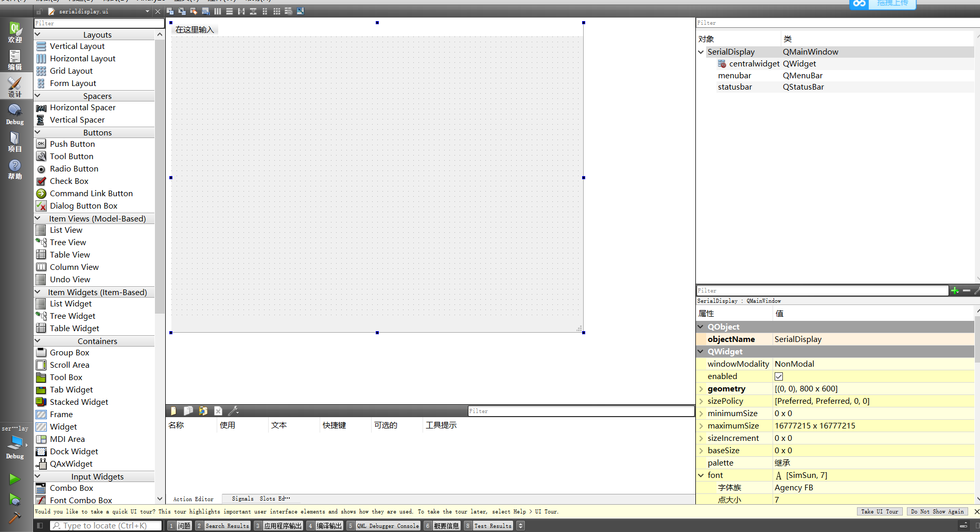Open the Debug mode in the sidebar
980x532 pixels.
[15, 114]
